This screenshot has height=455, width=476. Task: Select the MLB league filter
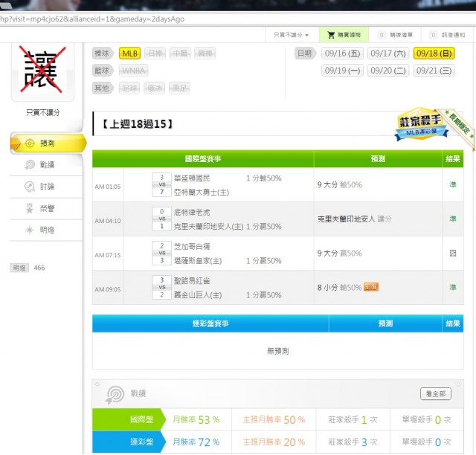[130, 54]
